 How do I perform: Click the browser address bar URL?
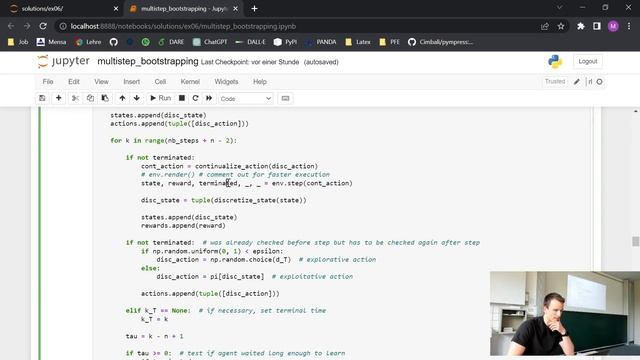tap(183, 26)
